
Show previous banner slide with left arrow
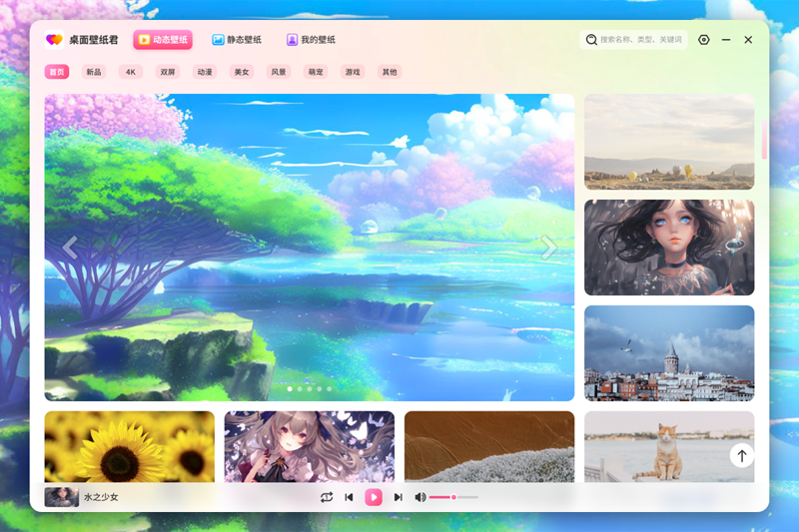70,248
